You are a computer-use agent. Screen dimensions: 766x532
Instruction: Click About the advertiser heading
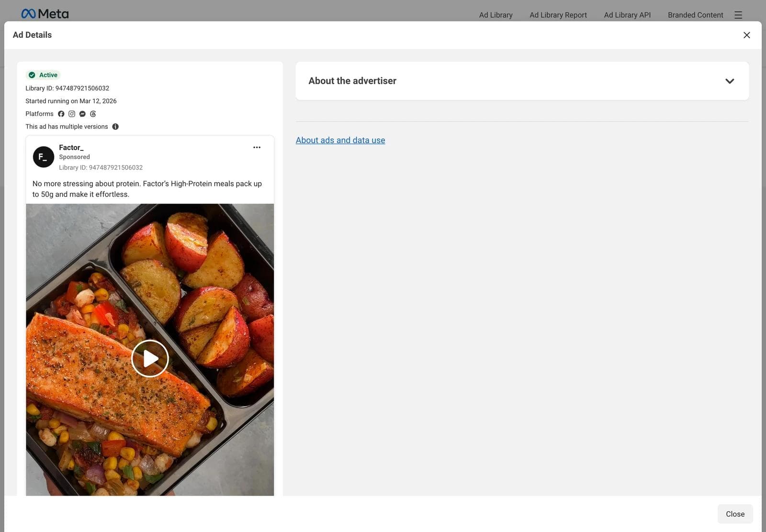click(352, 81)
